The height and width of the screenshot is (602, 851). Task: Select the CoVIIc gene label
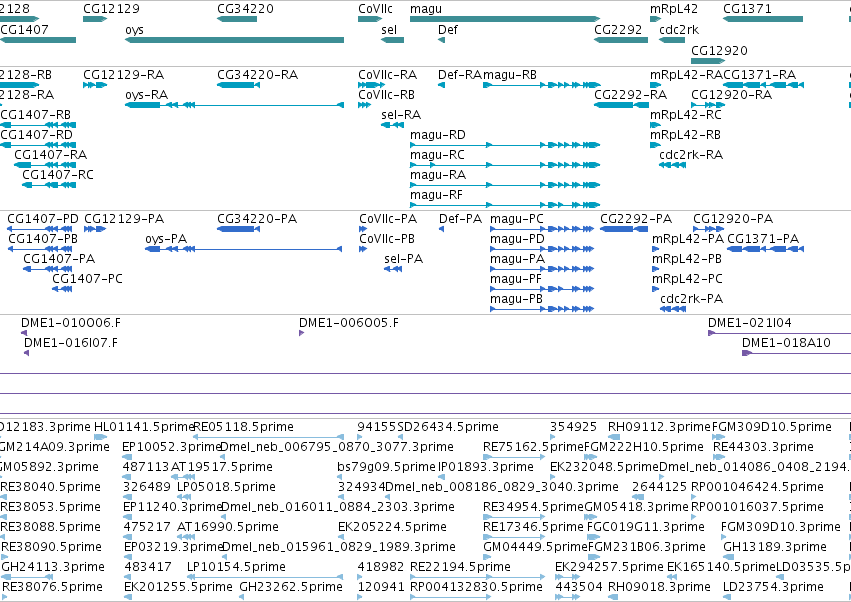coord(375,9)
